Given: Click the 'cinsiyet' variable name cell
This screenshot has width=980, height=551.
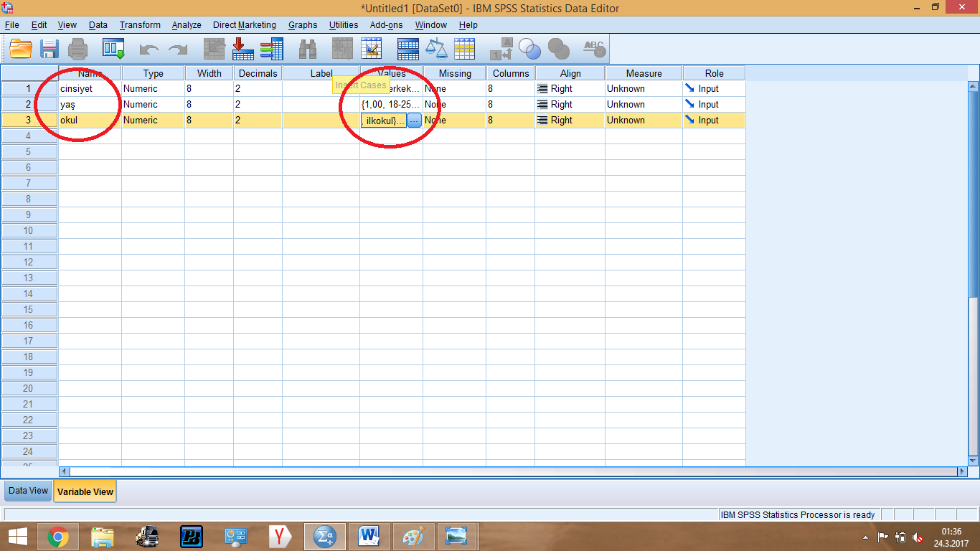Looking at the screenshot, I should pyautogui.click(x=90, y=89).
